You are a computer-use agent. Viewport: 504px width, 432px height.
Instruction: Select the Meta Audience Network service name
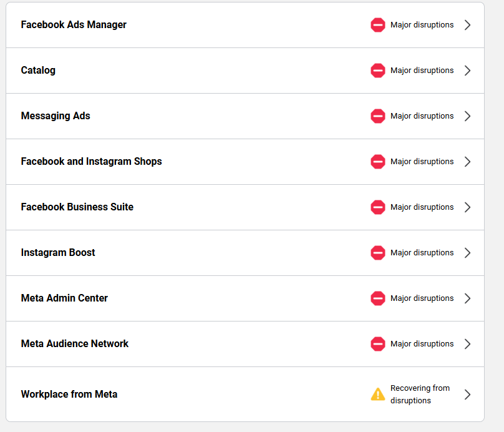click(x=75, y=344)
